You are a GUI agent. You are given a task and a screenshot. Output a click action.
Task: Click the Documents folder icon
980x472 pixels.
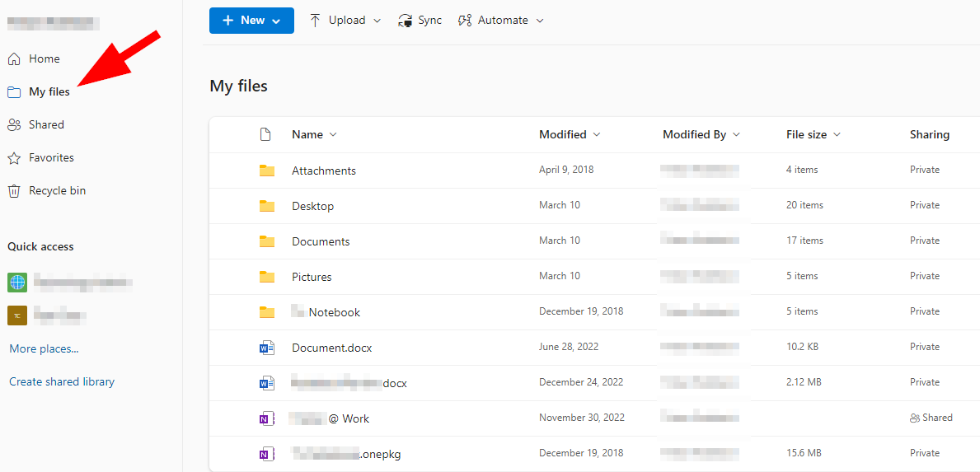[x=267, y=241]
